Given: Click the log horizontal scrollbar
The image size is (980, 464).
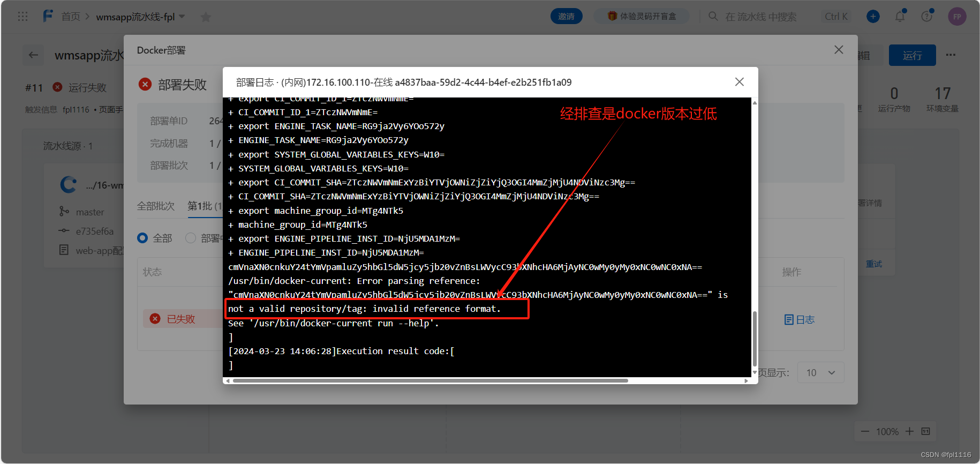Looking at the screenshot, I should click(431, 381).
